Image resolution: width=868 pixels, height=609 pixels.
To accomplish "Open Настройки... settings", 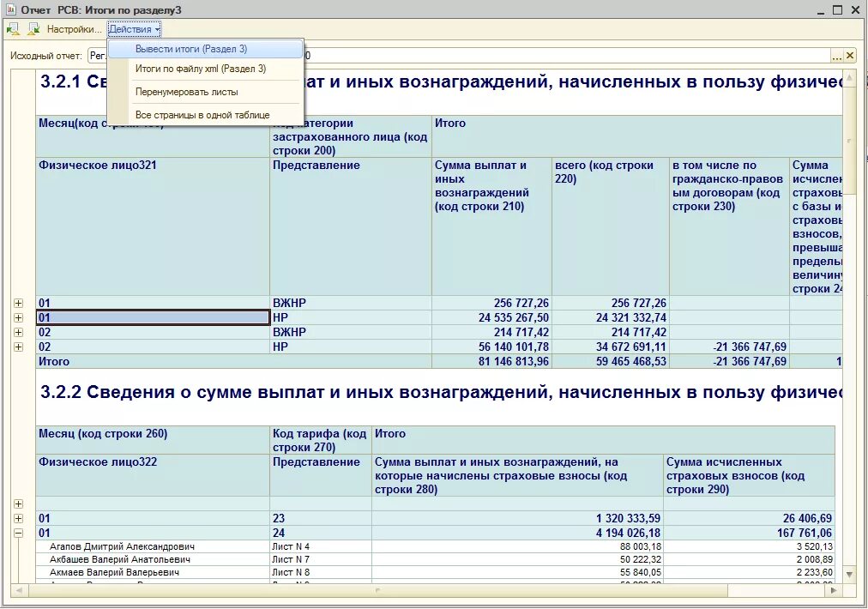I will click(x=74, y=29).
